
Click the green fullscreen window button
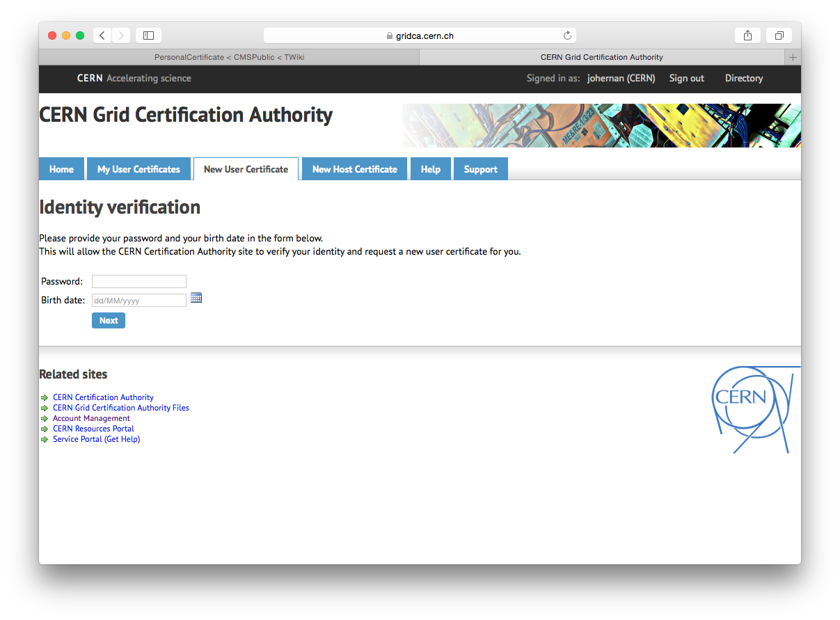point(80,35)
